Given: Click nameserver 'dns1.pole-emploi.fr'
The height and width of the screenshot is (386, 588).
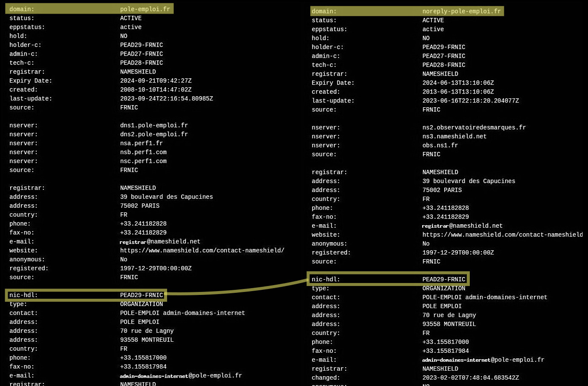Looking at the screenshot, I should click(x=154, y=125).
